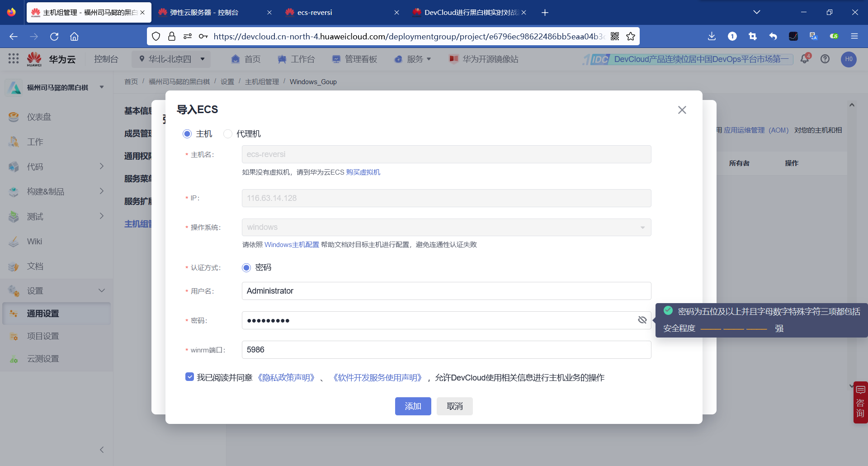The height and width of the screenshot is (466, 868).
Task: Open the 工作台 menu item
Action: (296, 59)
